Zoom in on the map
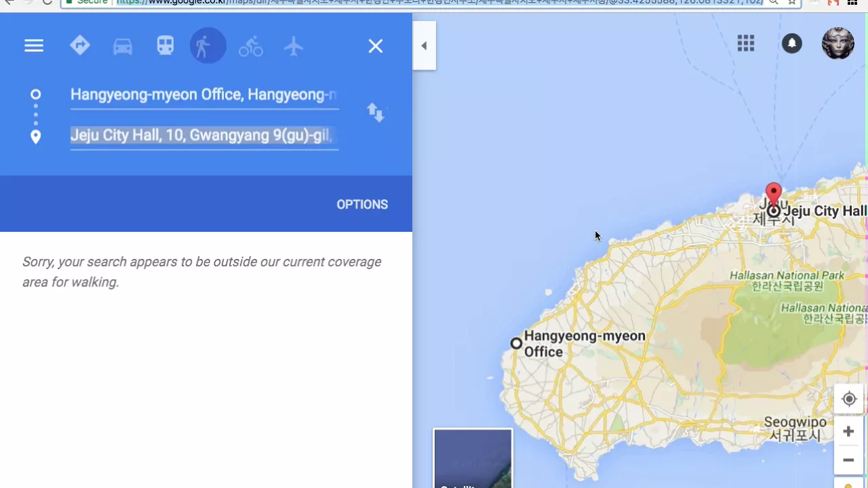Screen dimensions: 868x488 848,432
